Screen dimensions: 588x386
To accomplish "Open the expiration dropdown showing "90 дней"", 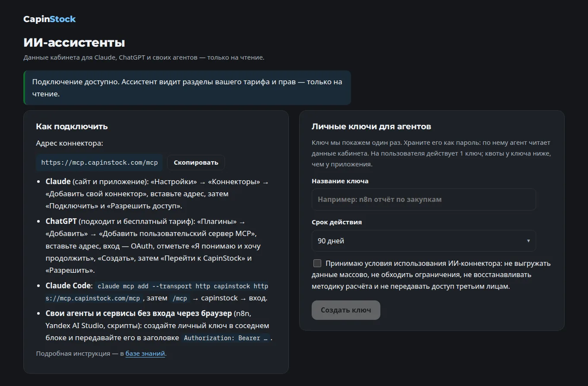I will click(x=424, y=241).
